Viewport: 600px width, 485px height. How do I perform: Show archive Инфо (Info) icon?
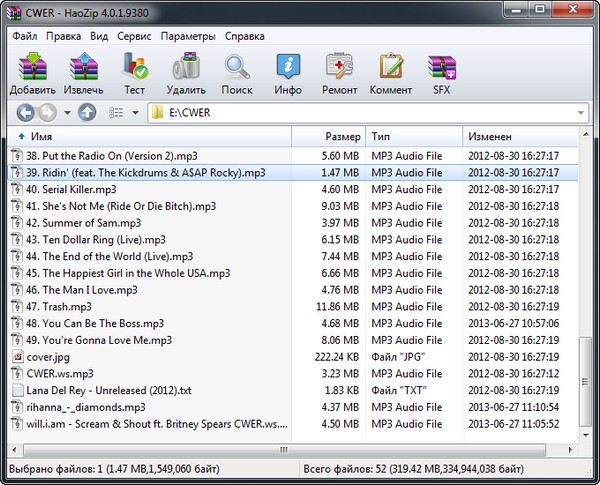pyautogui.click(x=288, y=73)
